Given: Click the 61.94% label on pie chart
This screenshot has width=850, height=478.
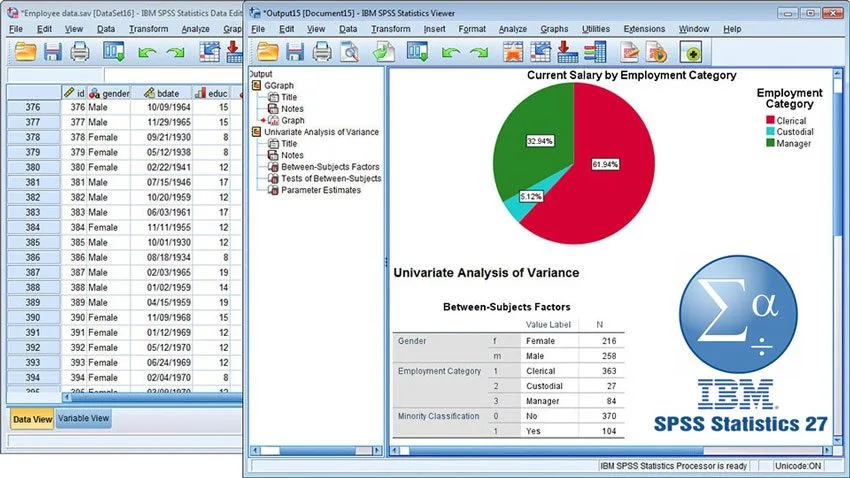Looking at the screenshot, I should 605,164.
